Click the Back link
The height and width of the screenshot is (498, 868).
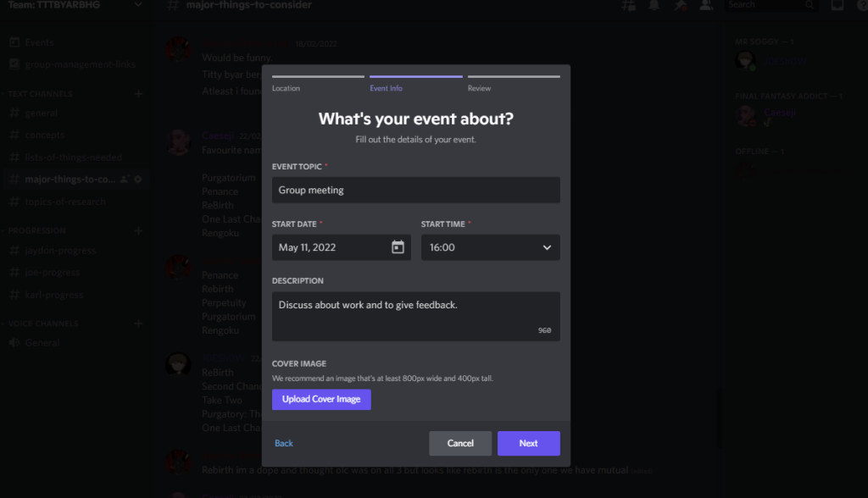click(284, 443)
